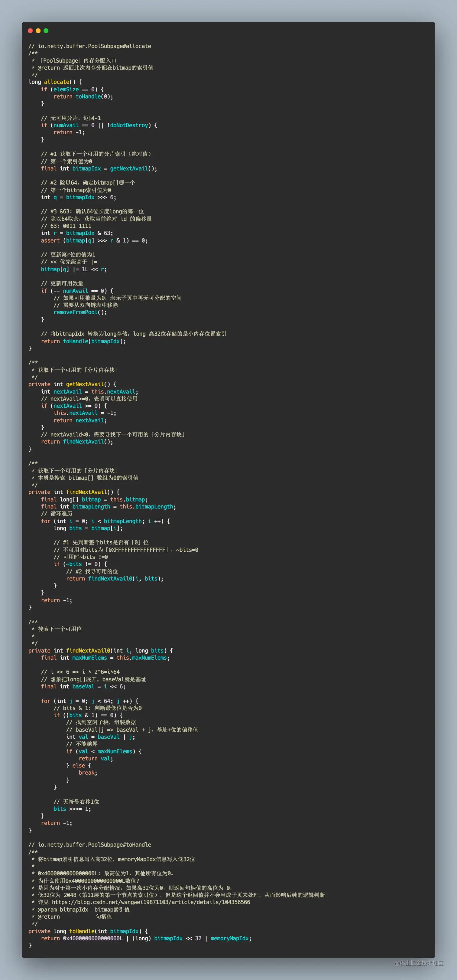Click the line 'int q = bitmapIdx >>> 6;'
Viewport: 457px width, 980px height.
79,197
